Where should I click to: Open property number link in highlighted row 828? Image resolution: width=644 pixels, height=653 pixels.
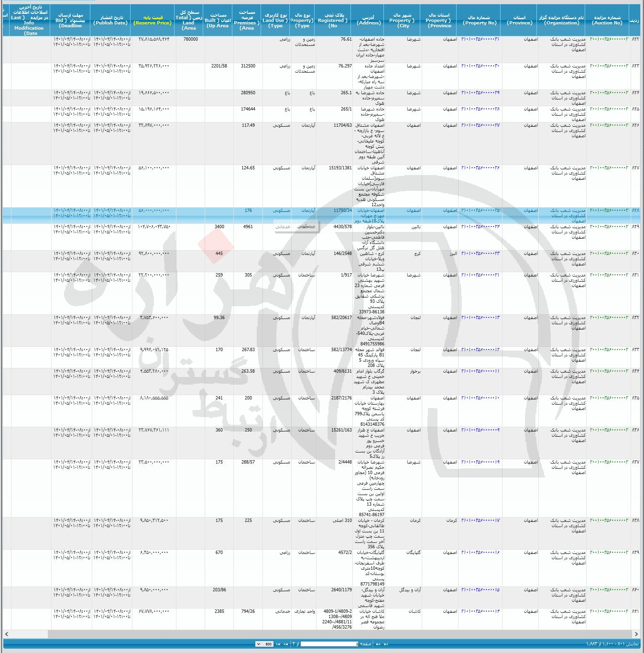click(x=480, y=210)
